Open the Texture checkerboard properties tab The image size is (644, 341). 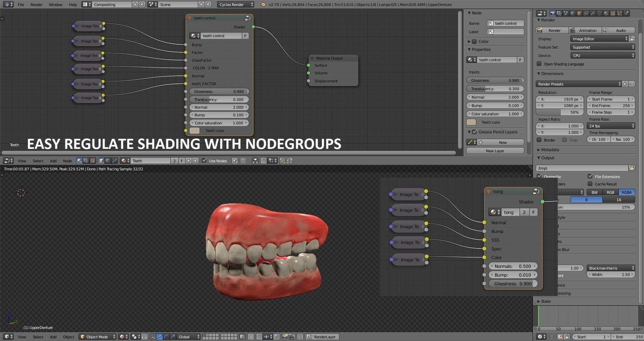[613, 13]
